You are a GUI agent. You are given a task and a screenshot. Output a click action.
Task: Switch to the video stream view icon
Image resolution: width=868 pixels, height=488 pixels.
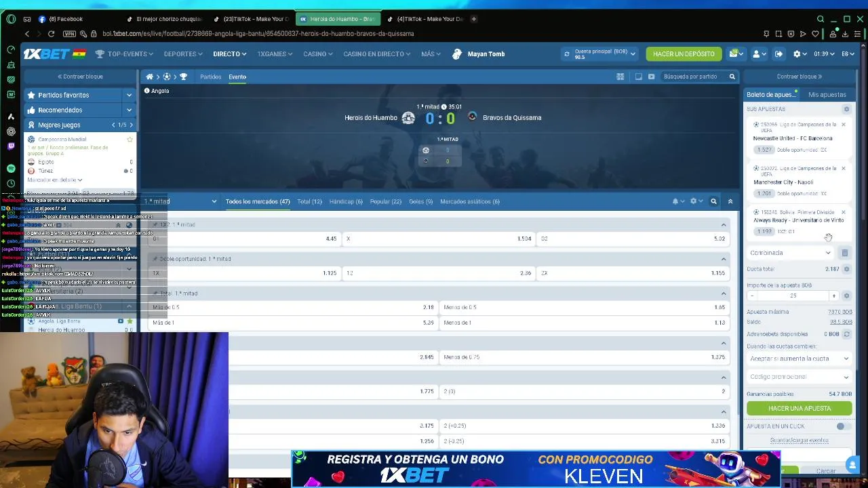pyautogui.click(x=651, y=77)
